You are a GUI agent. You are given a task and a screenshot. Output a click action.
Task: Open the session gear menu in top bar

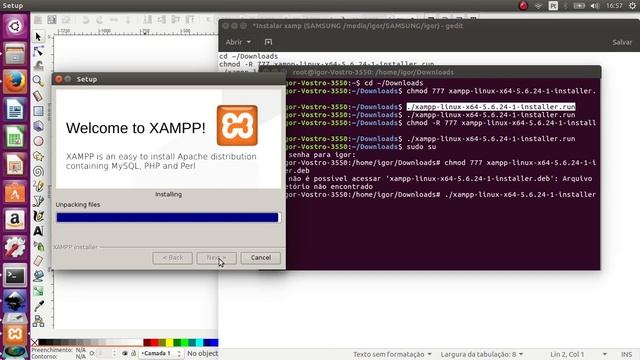(x=632, y=6)
